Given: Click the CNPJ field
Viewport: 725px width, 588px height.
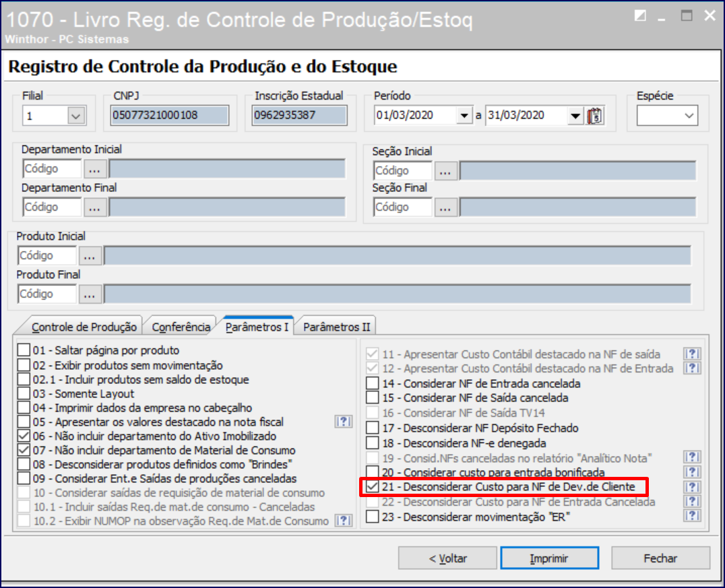Looking at the screenshot, I should [x=170, y=116].
